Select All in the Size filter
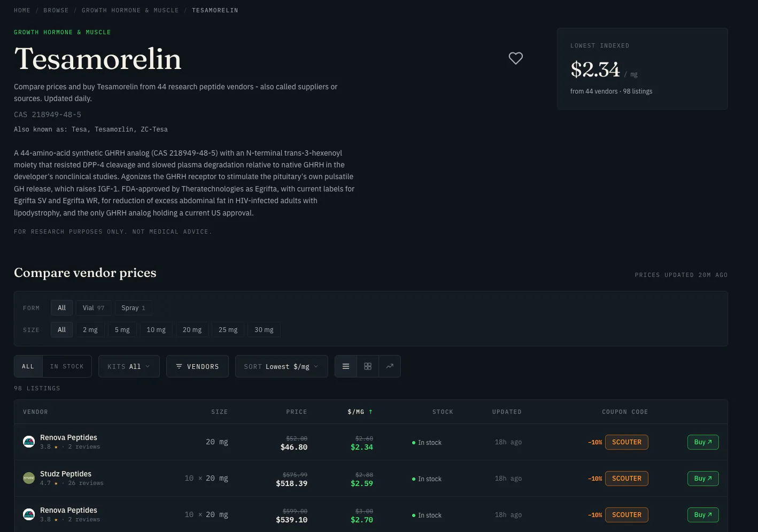758x532 pixels. coord(61,330)
